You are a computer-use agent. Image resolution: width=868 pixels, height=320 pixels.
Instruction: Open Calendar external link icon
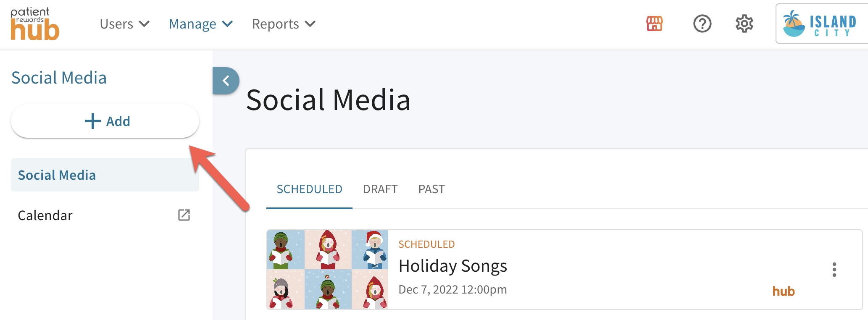[184, 215]
